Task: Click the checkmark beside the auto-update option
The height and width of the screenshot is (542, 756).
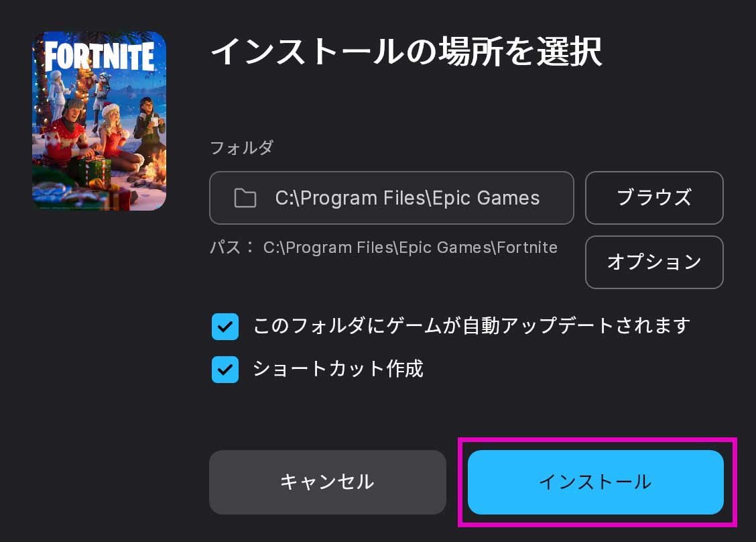Action: click(x=225, y=327)
